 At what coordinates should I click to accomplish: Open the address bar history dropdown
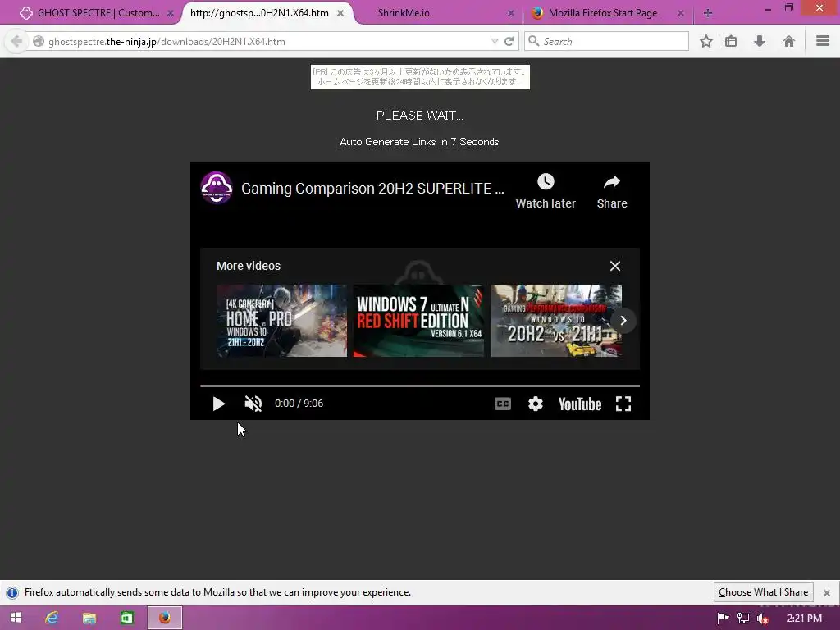pyautogui.click(x=495, y=41)
